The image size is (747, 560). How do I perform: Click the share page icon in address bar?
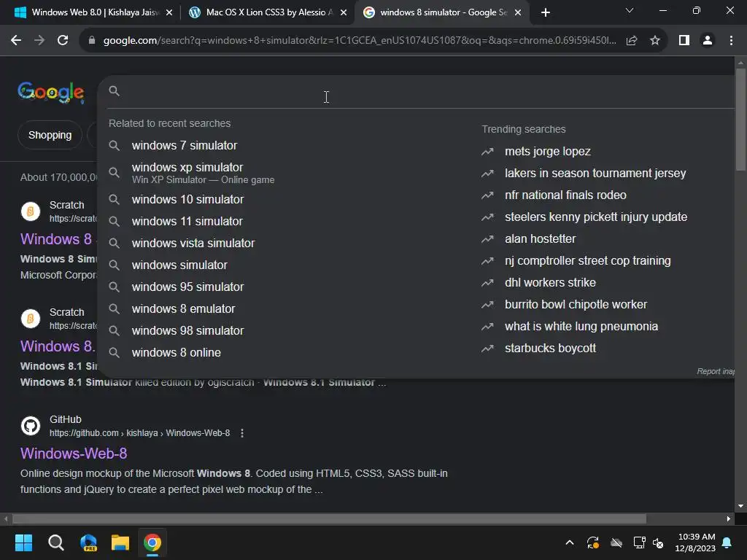tap(632, 41)
